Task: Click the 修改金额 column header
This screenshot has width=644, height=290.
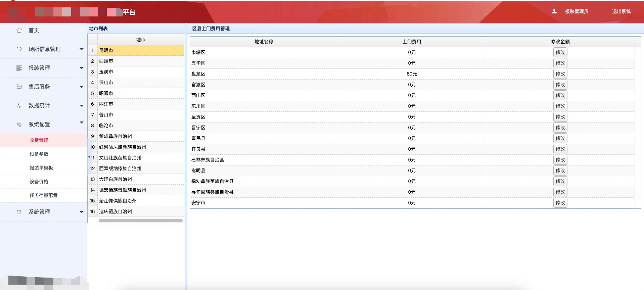Action: (x=560, y=42)
